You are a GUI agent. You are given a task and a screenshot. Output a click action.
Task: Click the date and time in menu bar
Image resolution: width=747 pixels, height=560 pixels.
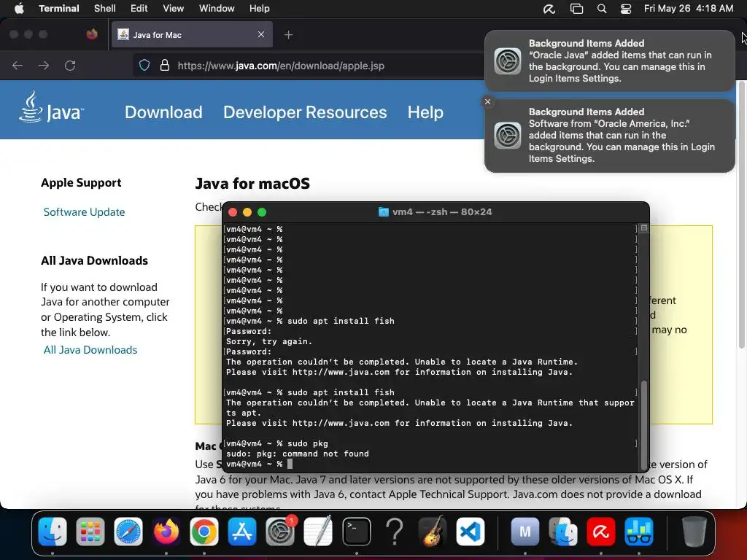click(689, 9)
